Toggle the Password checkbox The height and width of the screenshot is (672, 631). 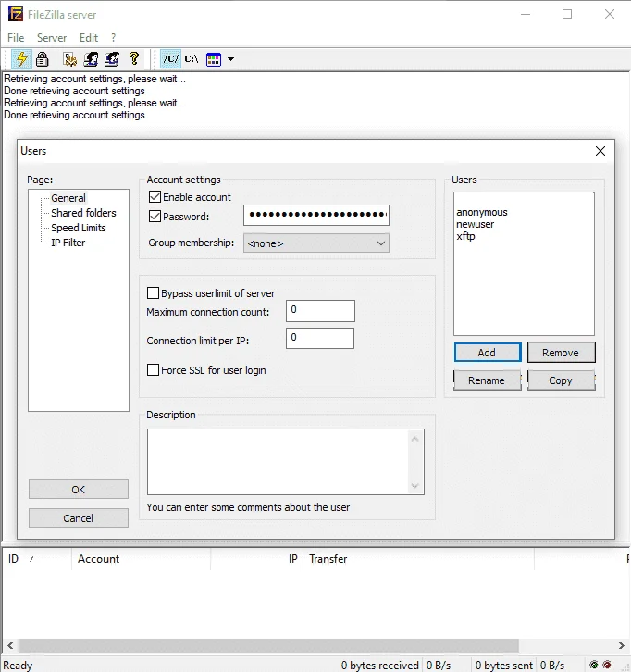tap(155, 216)
